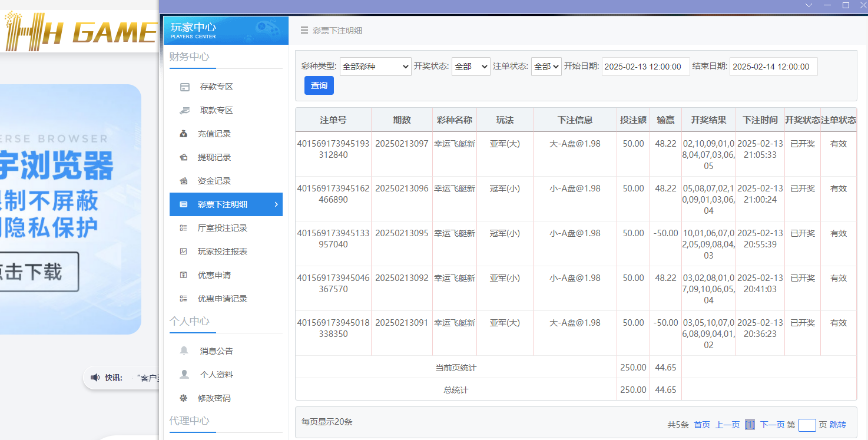Viewport: 868px width, 440px height.
Task: Click the bell icon for announcements
Action: [184, 351]
